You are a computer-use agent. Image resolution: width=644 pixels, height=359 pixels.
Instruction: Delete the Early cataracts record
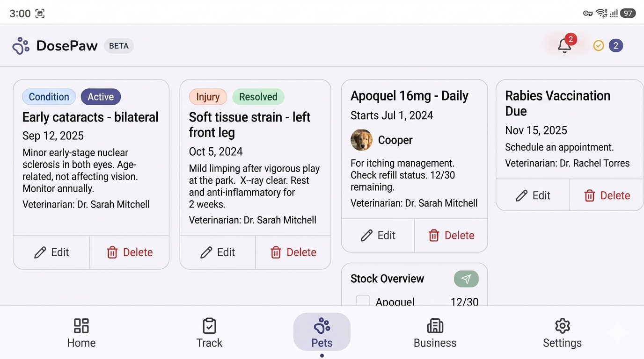pyautogui.click(x=130, y=252)
